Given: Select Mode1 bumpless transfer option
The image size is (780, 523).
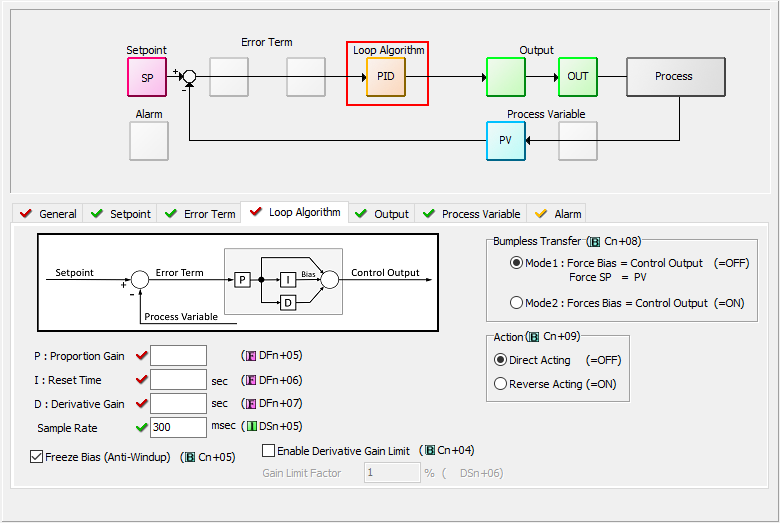Looking at the screenshot, I should 516,263.
